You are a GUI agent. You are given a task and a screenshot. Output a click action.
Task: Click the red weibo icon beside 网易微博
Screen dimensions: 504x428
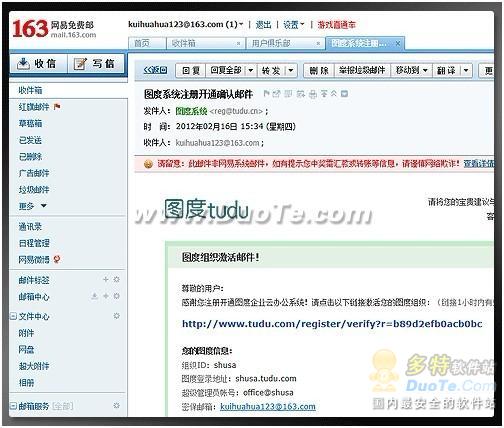[57, 259]
